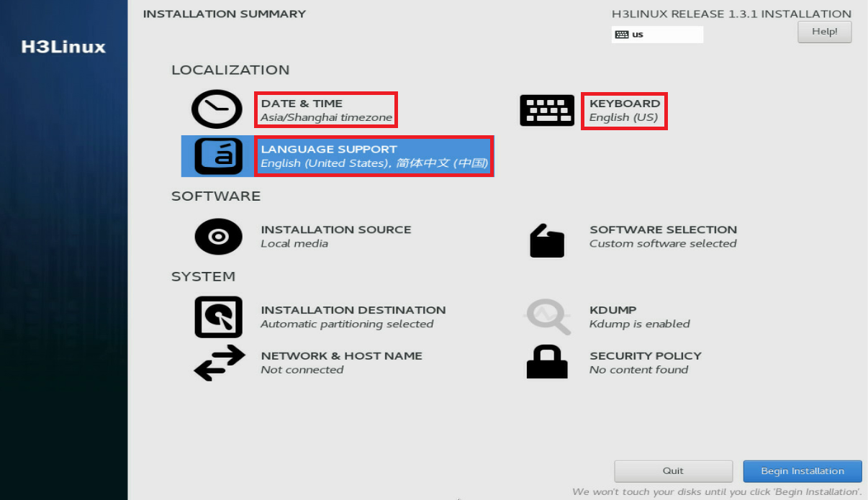Open INSTALLATION SOURCE settings
This screenshot has width=868, height=500.
pos(336,229)
